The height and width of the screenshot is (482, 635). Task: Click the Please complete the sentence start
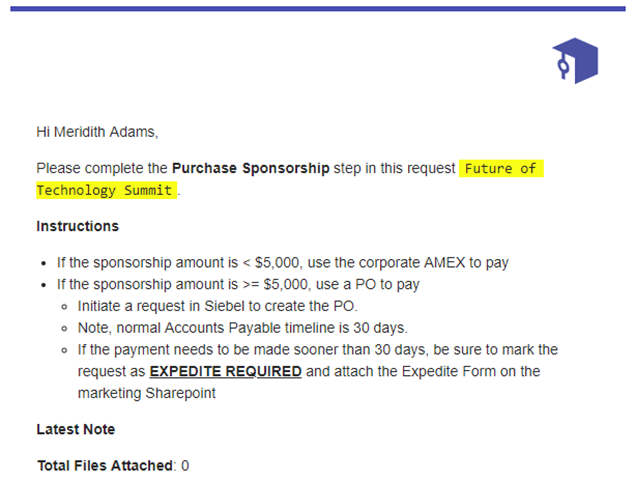click(x=102, y=168)
